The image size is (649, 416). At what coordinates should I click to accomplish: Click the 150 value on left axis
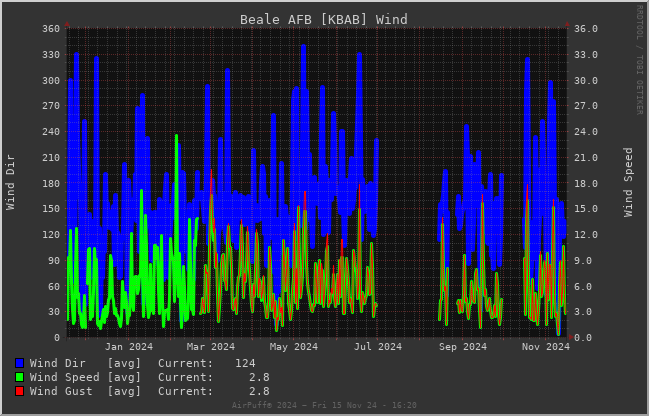[x=51, y=209]
